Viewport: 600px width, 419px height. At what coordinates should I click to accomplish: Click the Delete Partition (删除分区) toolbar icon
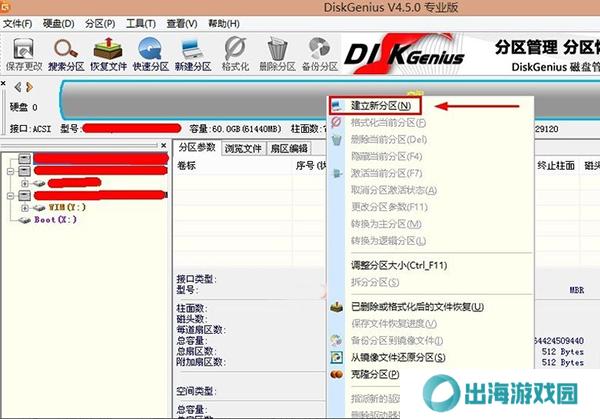pos(277,54)
